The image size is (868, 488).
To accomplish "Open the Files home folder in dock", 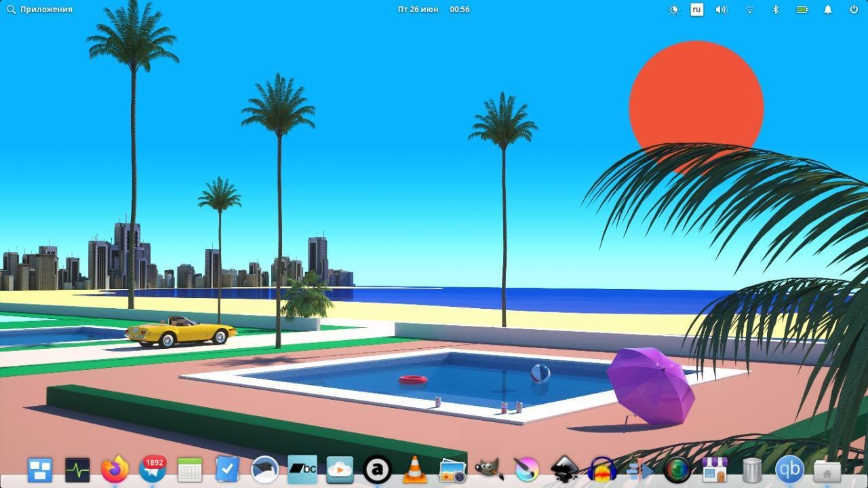I will [x=827, y=470].
